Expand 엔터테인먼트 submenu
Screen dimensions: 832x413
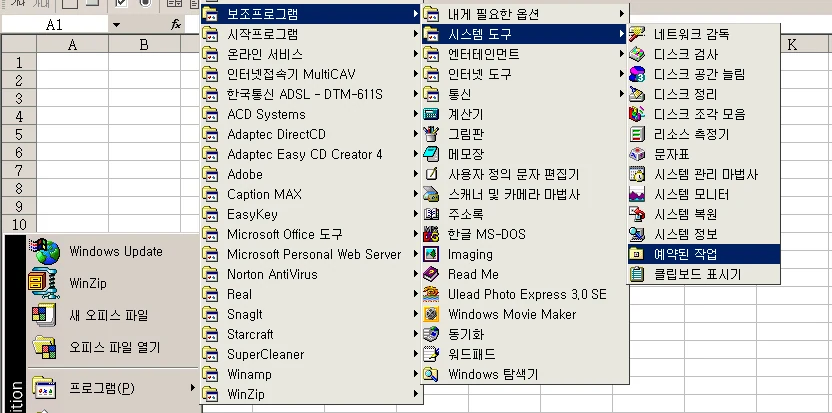pos(525,54)
